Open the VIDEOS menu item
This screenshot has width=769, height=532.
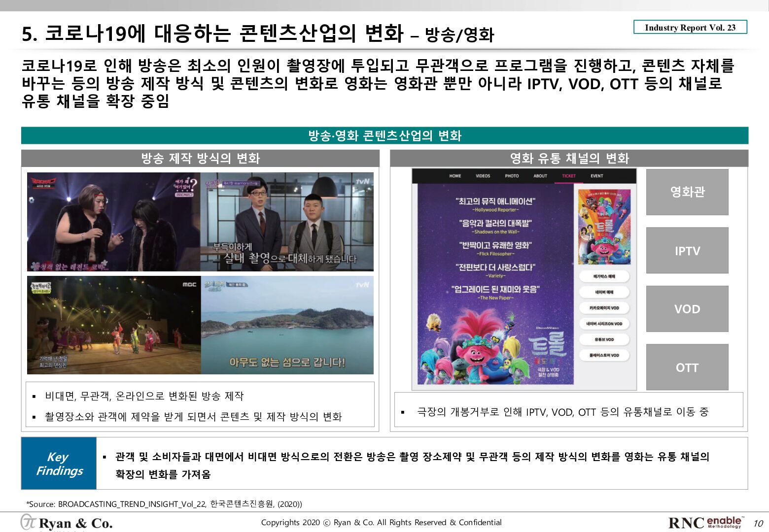point(483,176)
